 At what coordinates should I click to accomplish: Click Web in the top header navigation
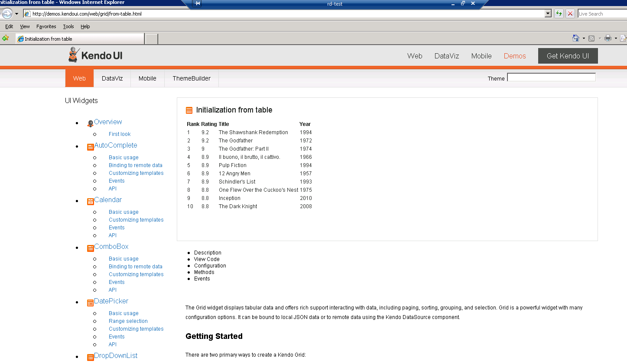(415, 56)
